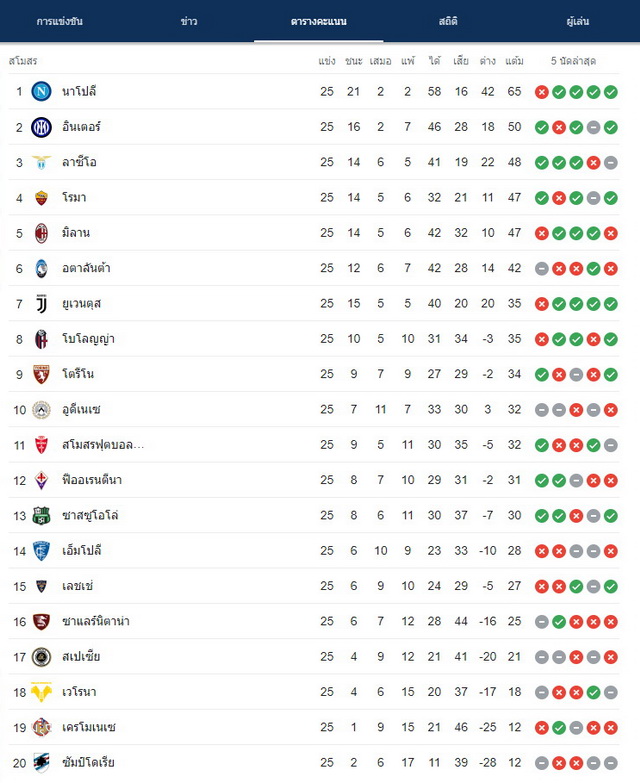Open the ฟิออเรนตีน่า team link
The height and width of the screenshot is (783, 640).
point(92,480)
